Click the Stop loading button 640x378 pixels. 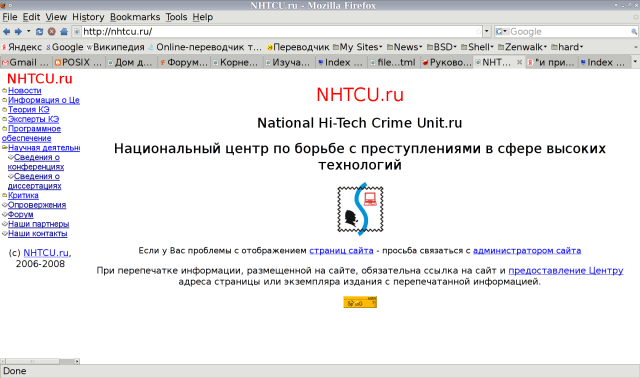(x=51, y=31)
